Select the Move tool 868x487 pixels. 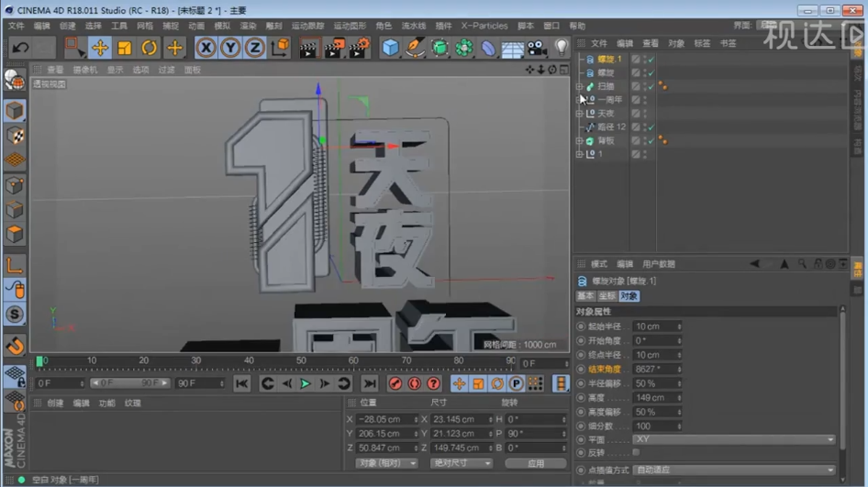[x=100, y=48]
